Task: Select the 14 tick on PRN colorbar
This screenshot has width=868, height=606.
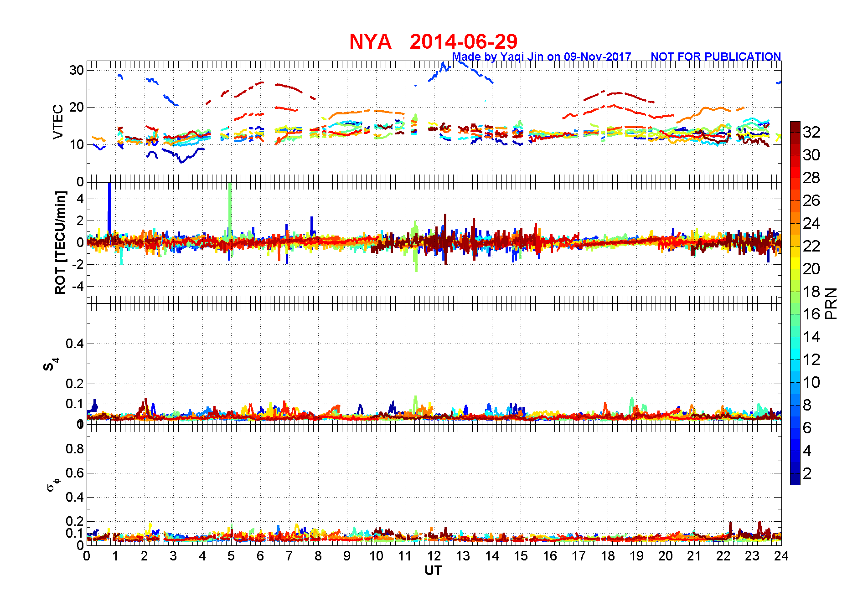Action: (x=811, y=337)
